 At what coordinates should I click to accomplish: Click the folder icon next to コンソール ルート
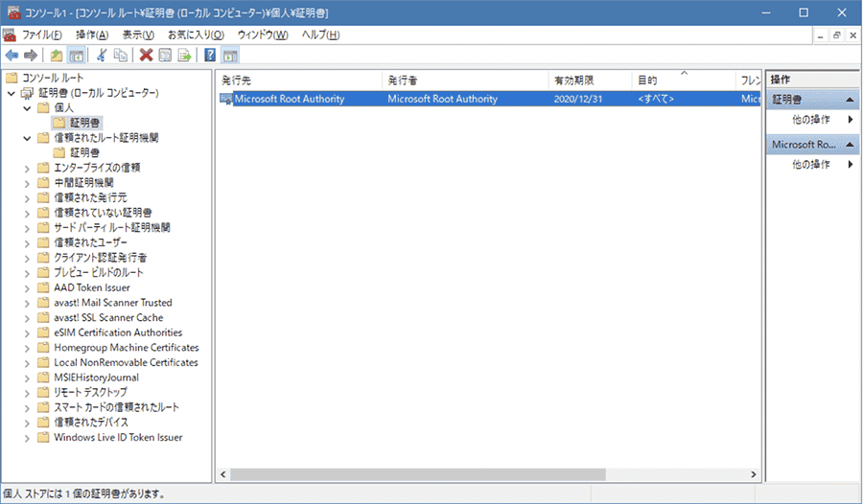pyautogui.click(x=12, y=78)
